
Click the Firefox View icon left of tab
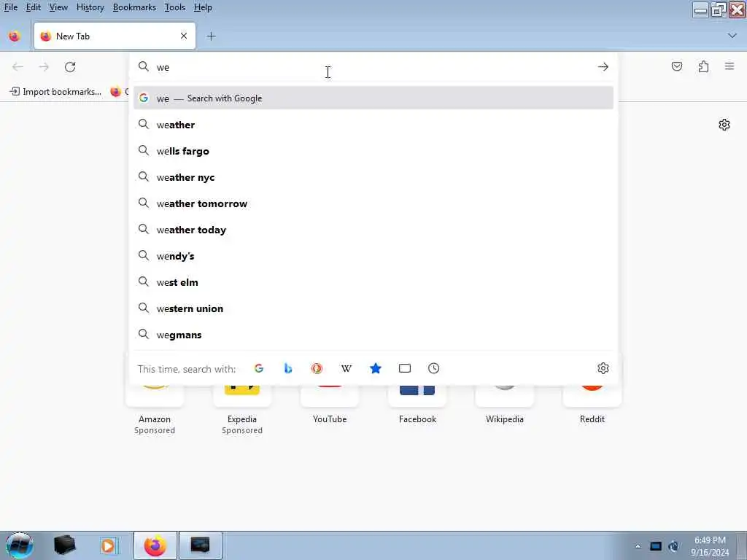point(15,36)
